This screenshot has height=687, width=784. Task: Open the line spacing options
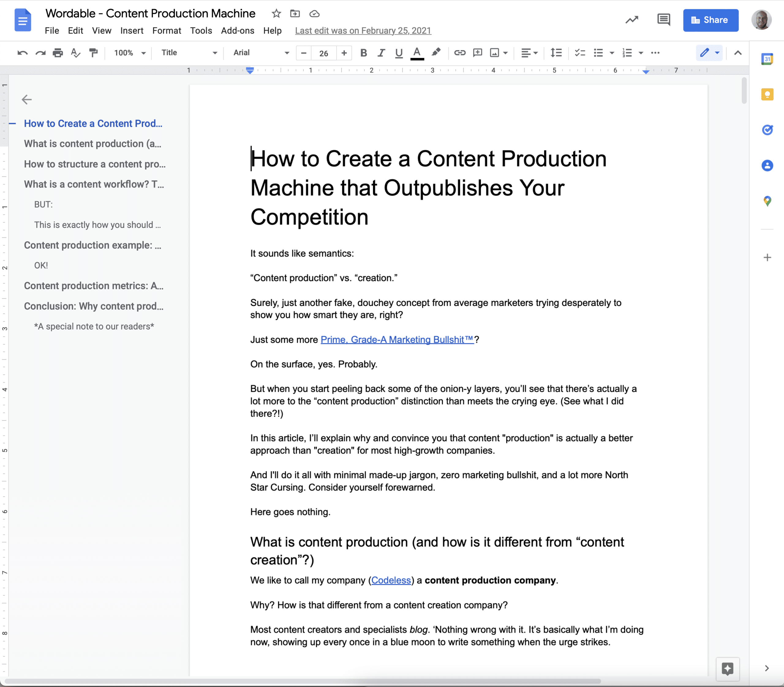click(556, 52)
